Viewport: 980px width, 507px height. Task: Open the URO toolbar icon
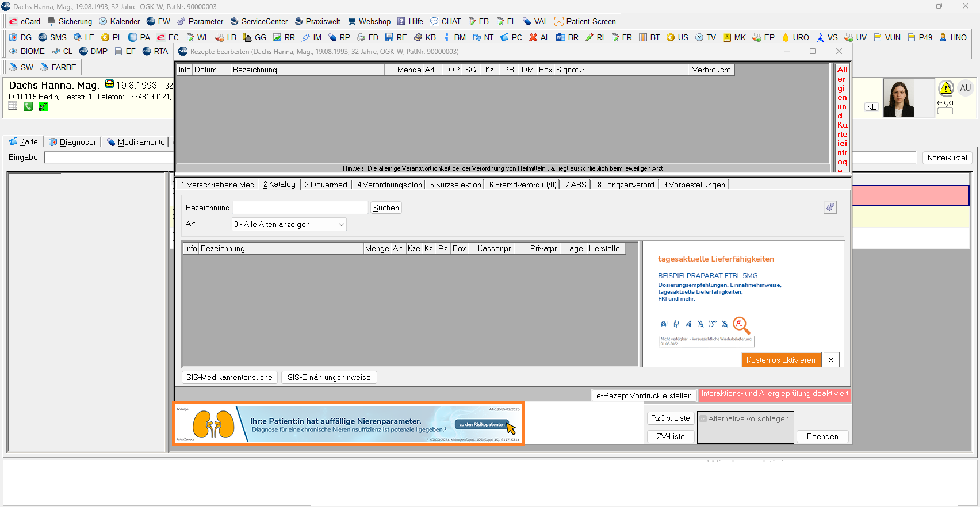[x=786, y=37]
